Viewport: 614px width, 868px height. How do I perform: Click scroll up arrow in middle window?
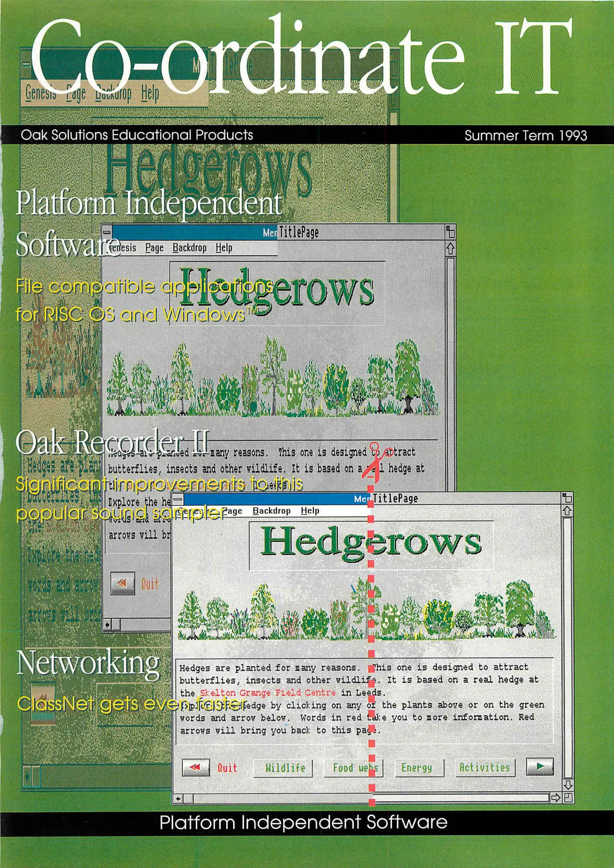point(450,249)
